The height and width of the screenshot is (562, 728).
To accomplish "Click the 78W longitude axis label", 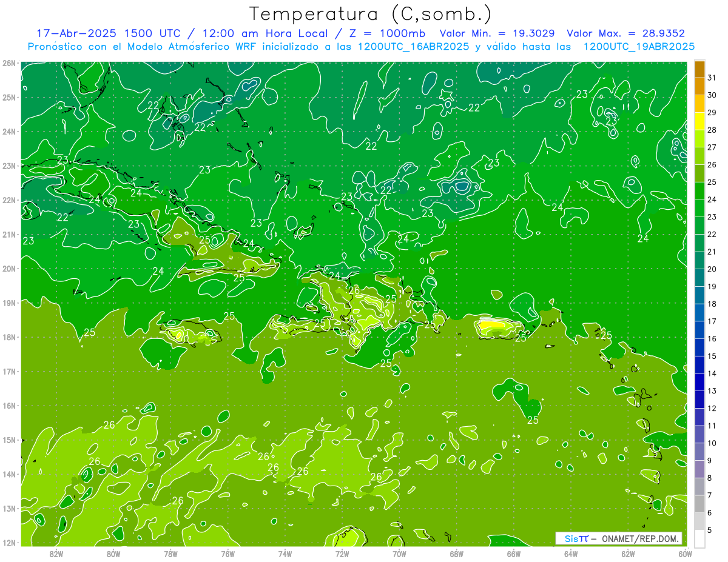I will pos(170,554).
